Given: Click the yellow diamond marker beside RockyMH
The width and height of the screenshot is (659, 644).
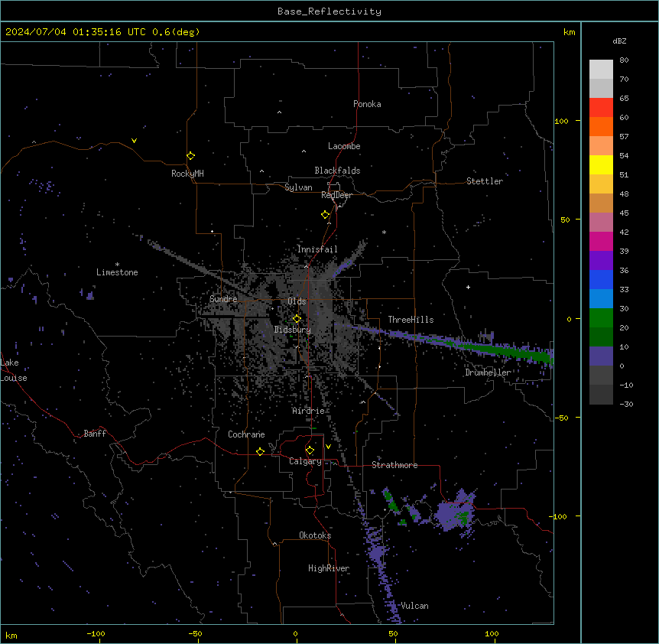Looking at the screenshot, I should (x=190, y=156).
